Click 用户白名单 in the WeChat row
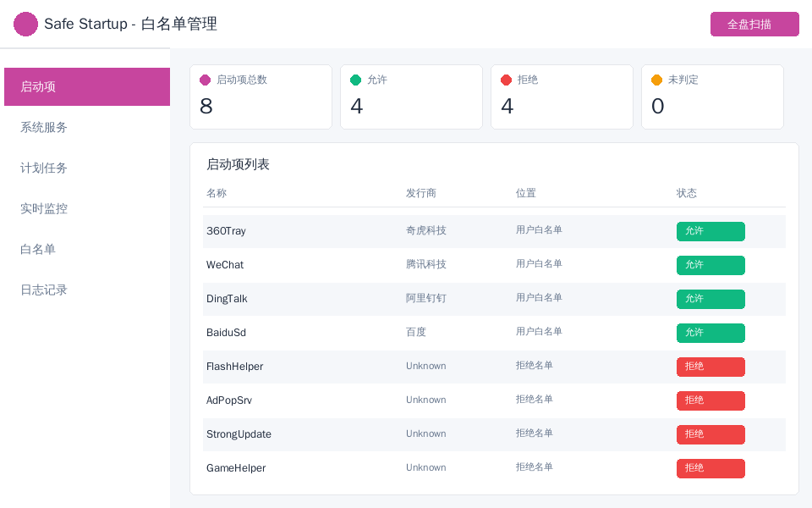Screen dimensions: 812x508 tap(539, 264)
